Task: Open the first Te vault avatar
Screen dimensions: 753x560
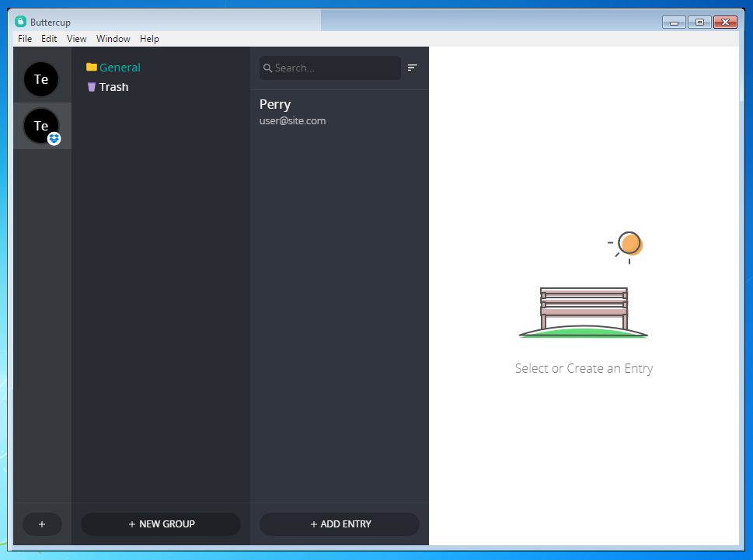Action: (x=41, y=79)
